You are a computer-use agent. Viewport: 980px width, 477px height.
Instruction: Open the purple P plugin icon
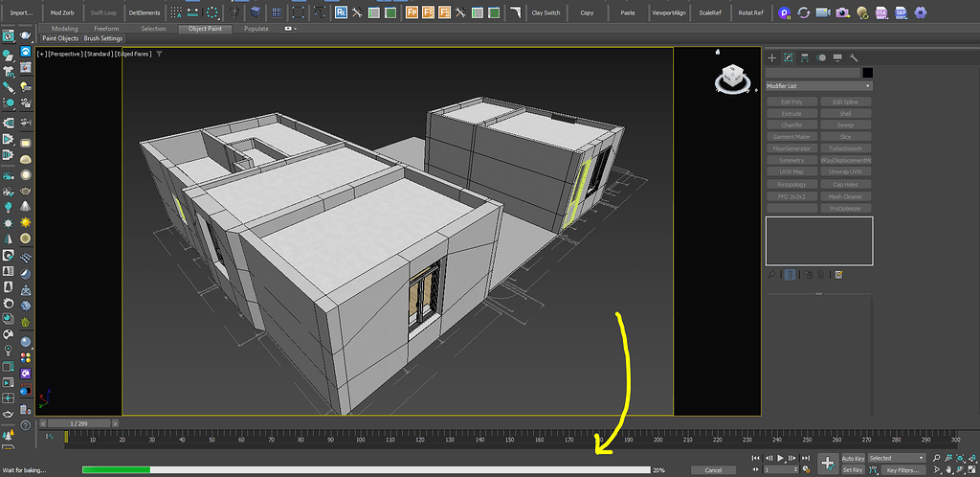[785, 11]
